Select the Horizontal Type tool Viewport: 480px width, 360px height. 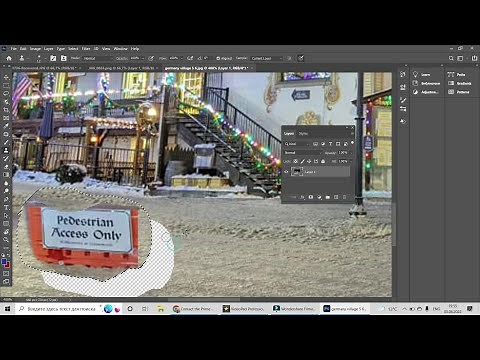(6, 207)
